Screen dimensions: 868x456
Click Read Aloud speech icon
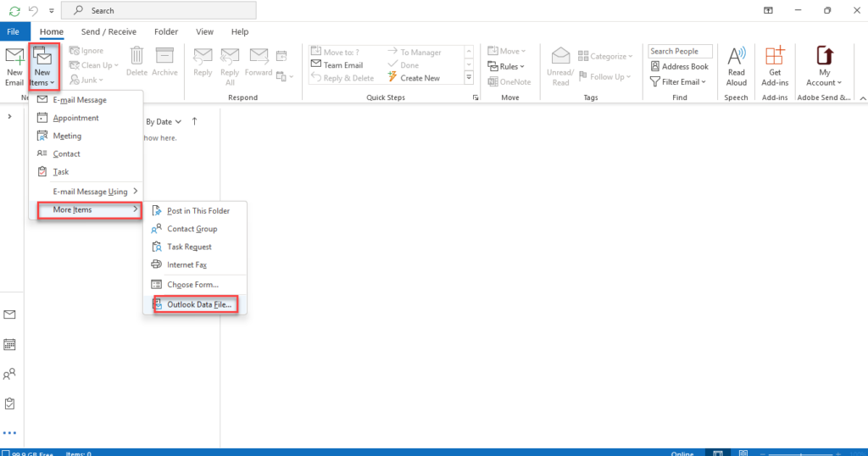click(x=737, y=66)
